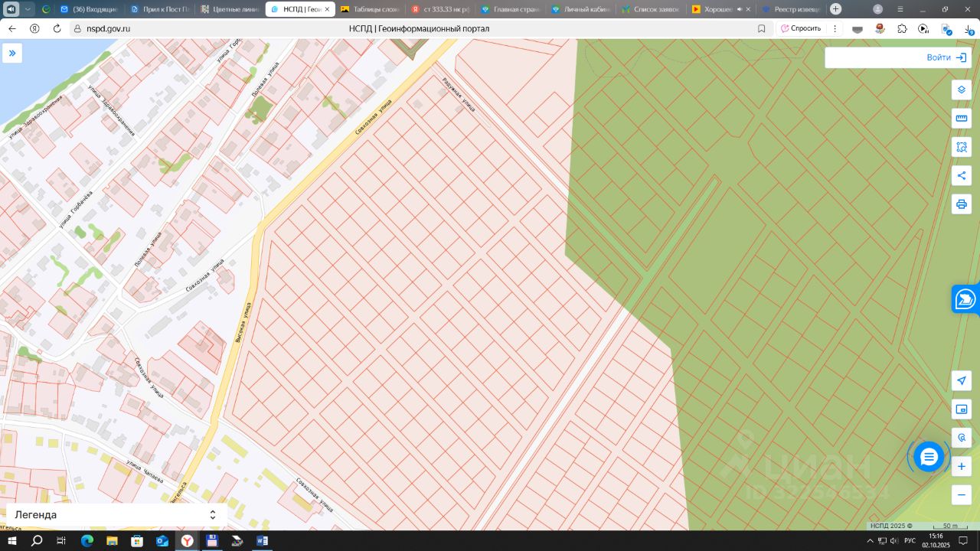
Task: Open the round chat support bubble
Action: [929, 457]
